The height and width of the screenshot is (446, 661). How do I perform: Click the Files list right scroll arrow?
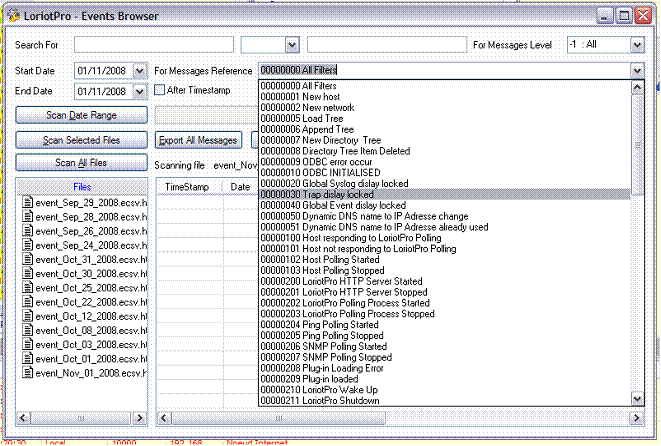139,418
